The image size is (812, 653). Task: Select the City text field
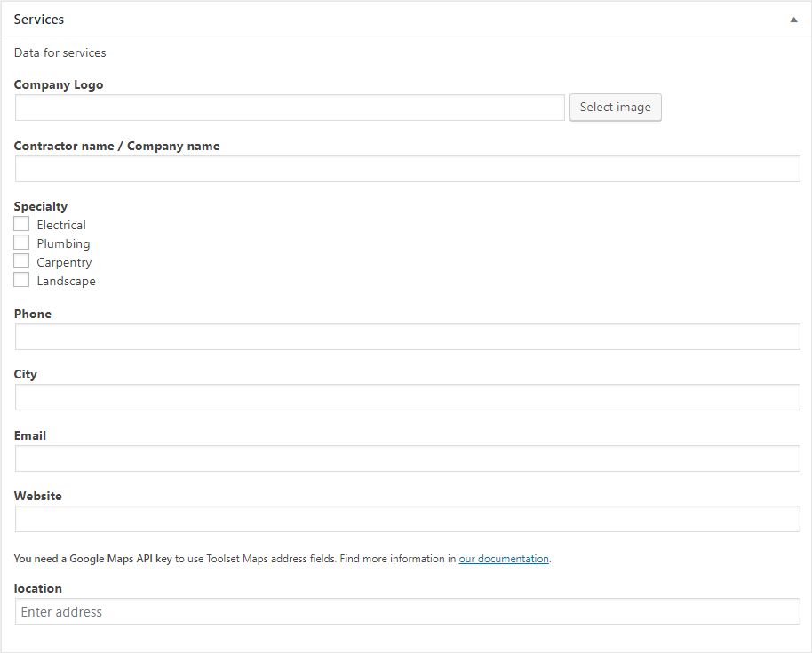pyautogui.click(x=407, y=397)
